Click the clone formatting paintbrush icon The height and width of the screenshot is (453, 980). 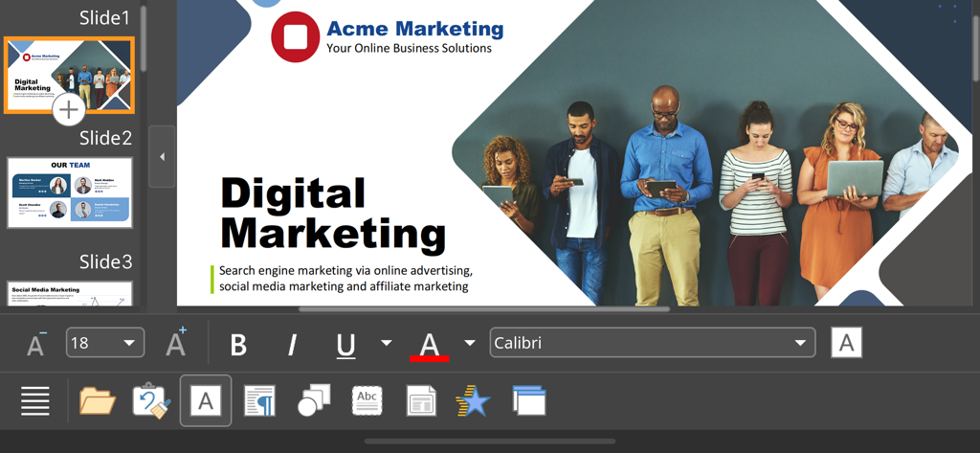151,401
